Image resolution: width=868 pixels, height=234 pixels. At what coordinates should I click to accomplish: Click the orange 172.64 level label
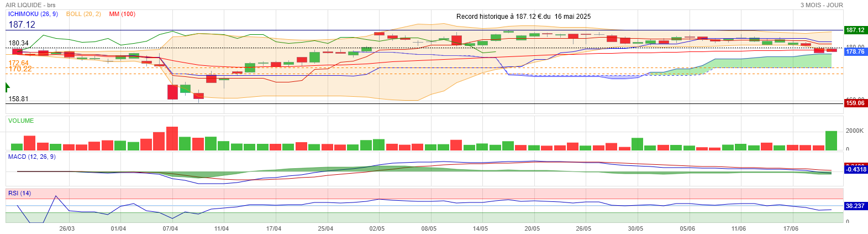18,63
